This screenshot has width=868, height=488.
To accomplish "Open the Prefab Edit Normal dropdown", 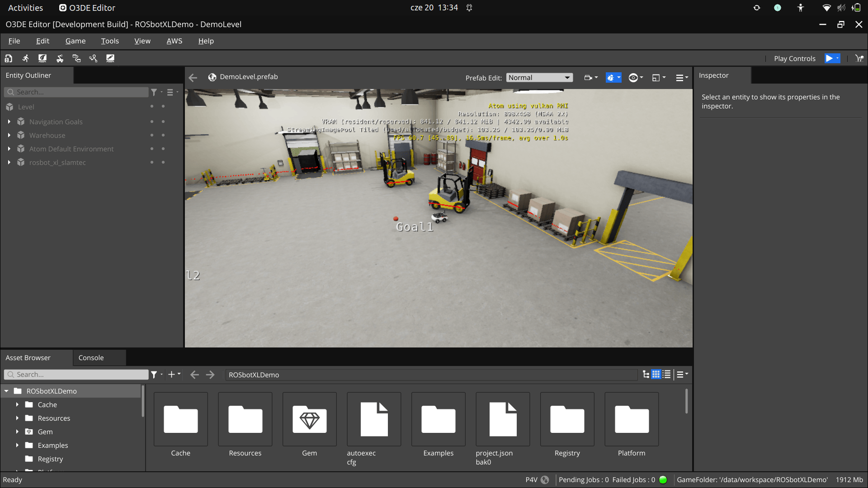I will (539, 78).
